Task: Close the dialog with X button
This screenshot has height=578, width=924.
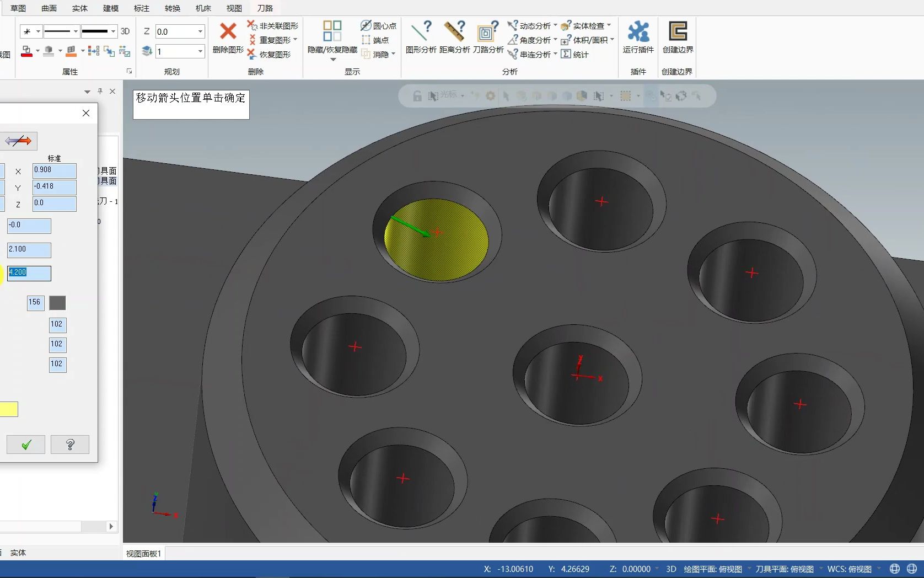Action: [x=86, y=113]
